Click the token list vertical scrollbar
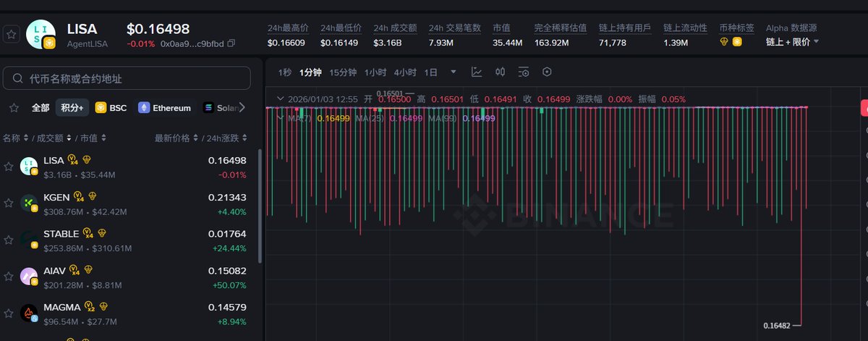 coord(260,206)
